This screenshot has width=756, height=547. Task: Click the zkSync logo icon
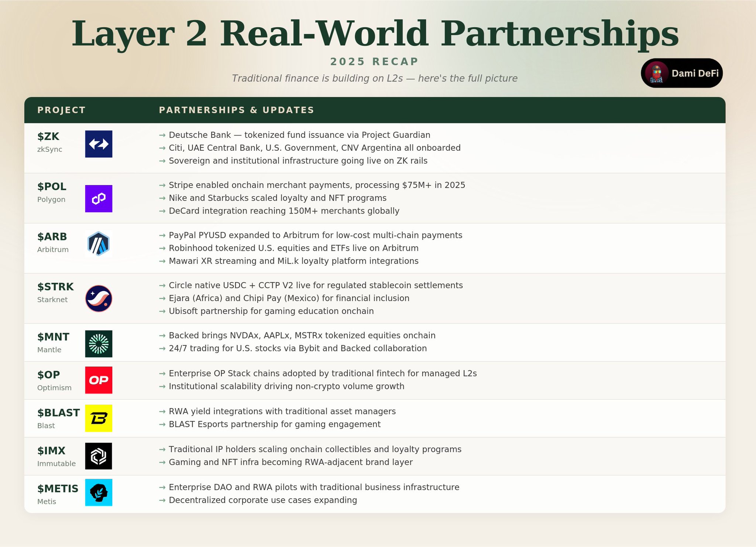tap(99, 144)
